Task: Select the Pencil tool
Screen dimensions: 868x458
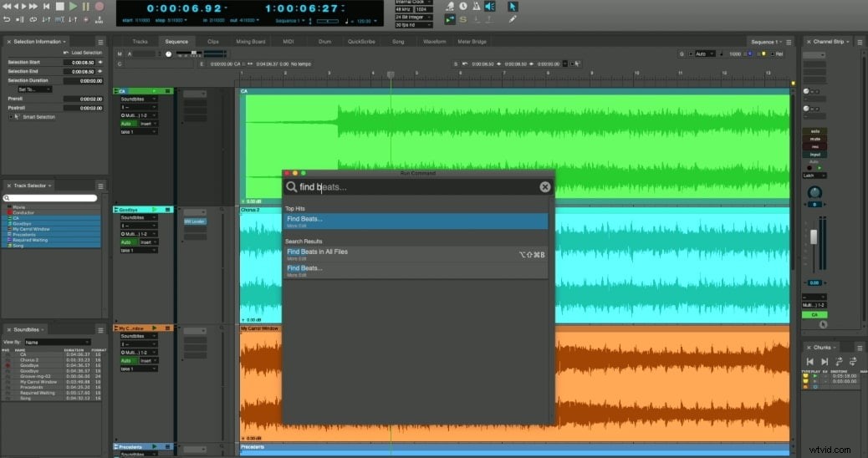Action: pyautogui.click(x=513, y=19)
